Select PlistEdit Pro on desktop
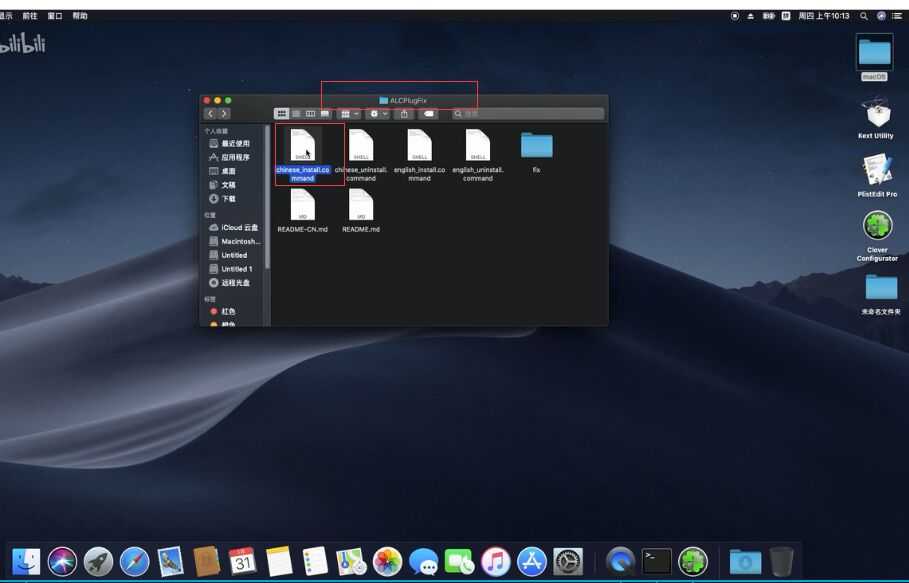 pos(877,175)
